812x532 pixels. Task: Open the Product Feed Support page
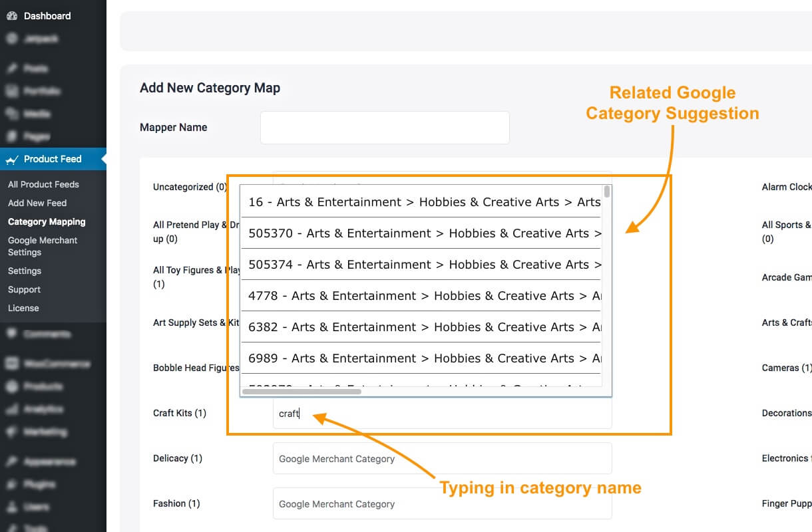click(24, 289)
